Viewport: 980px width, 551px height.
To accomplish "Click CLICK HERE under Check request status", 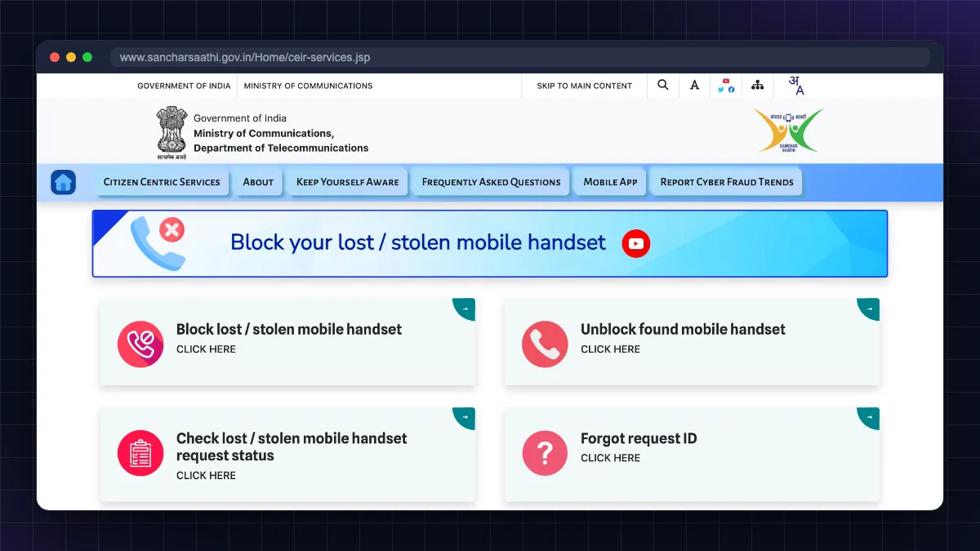I will pyautogui.click(x=206, y=476).
